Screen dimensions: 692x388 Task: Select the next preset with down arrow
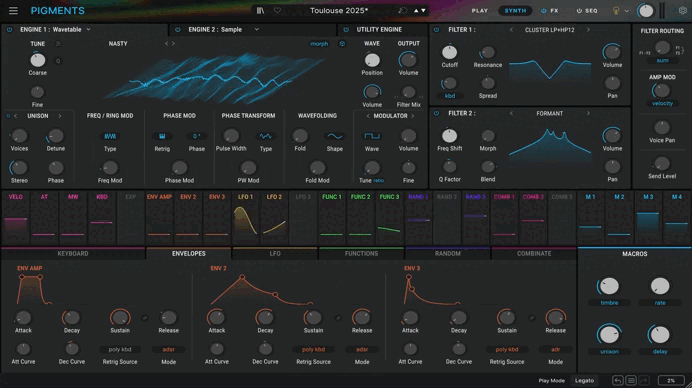424,11
